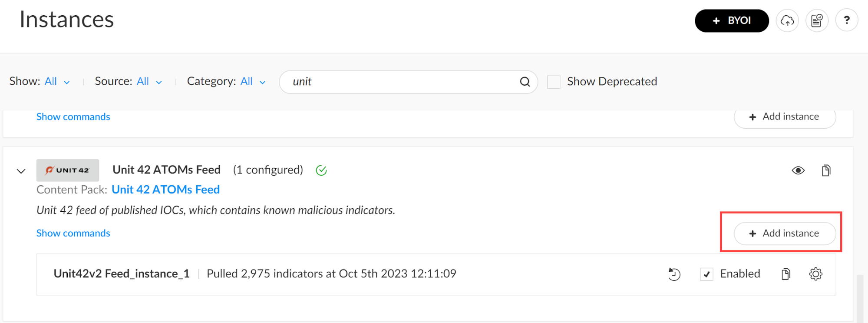868x323 pixels.
Task: Open the Source filter dropdown
Action: [149, 82]
